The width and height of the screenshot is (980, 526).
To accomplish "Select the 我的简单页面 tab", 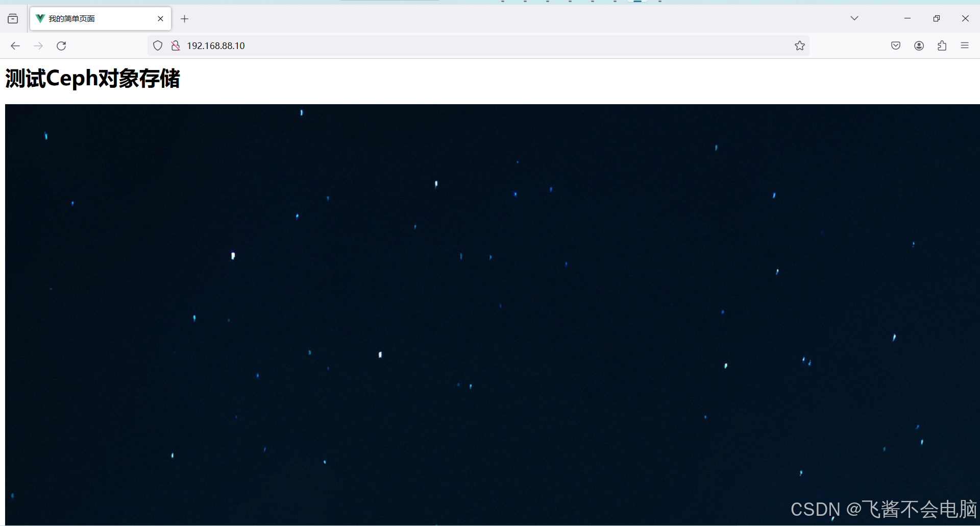I will pyautogui.click(x=92, y=19).
